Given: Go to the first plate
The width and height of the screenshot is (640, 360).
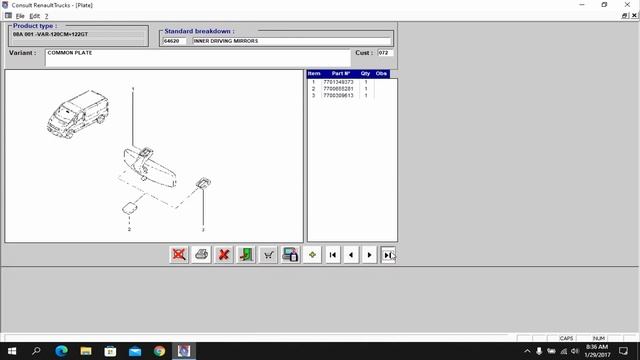Looking at the screenshot, I should [x=333, y=255].
